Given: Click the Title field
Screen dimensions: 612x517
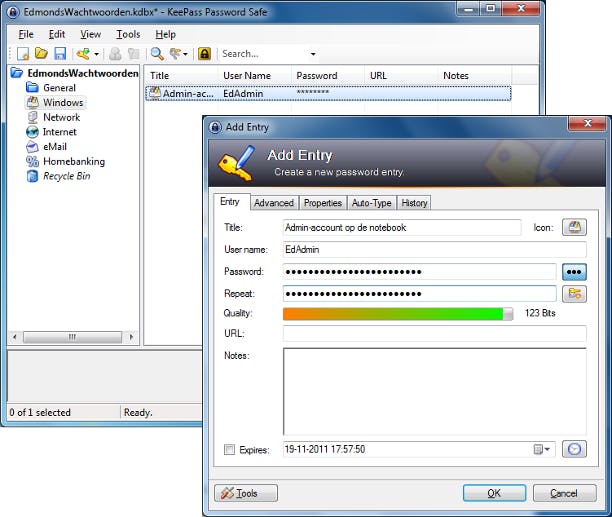Looking at the screenshot, I should 402,227.
